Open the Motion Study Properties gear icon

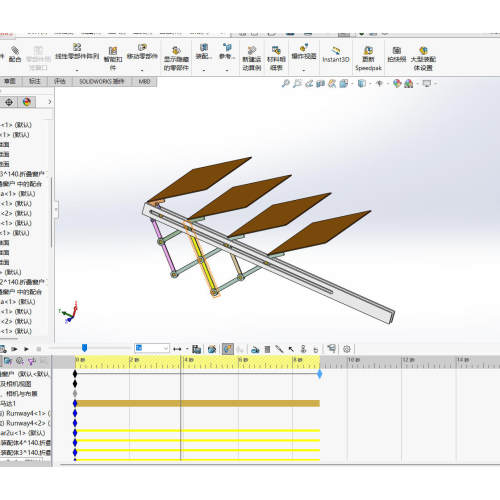347,349
